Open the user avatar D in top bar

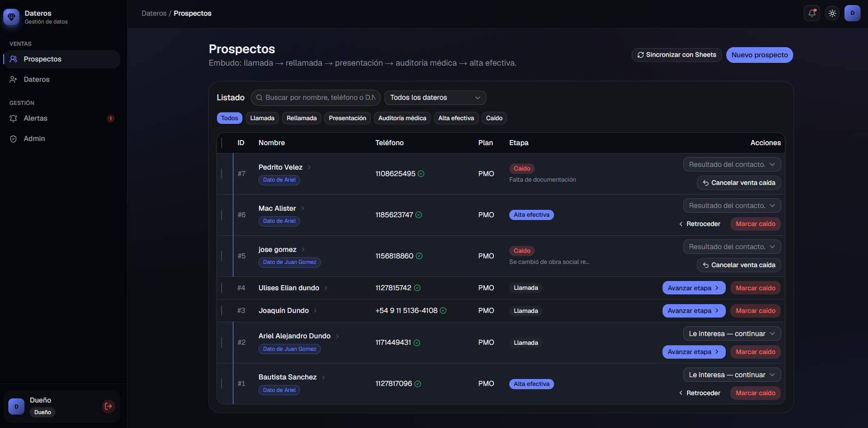pos(852,13)
